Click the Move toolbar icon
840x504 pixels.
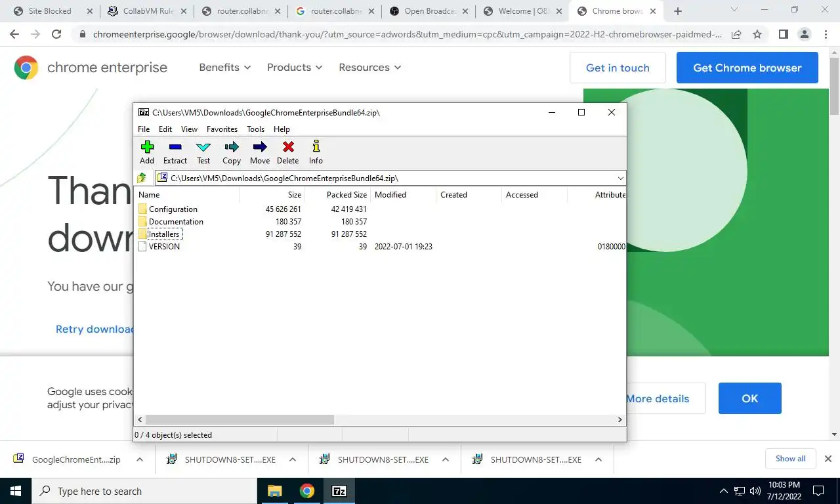260,152
